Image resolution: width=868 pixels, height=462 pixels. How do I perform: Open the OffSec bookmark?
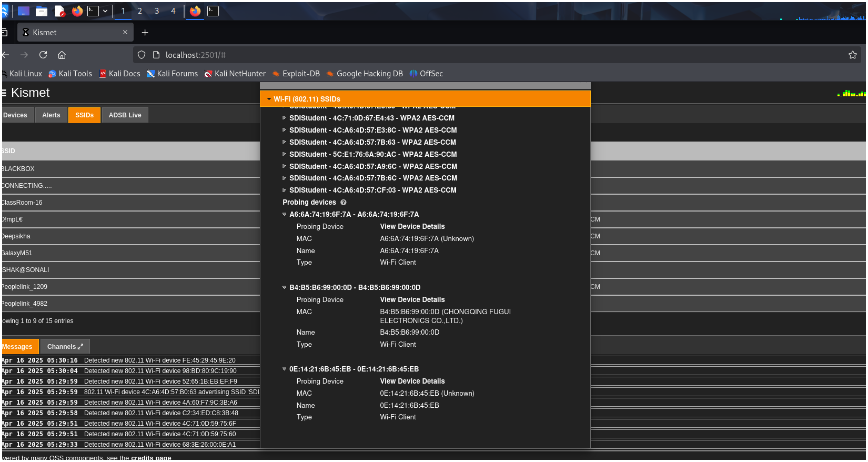click(426, 74)
